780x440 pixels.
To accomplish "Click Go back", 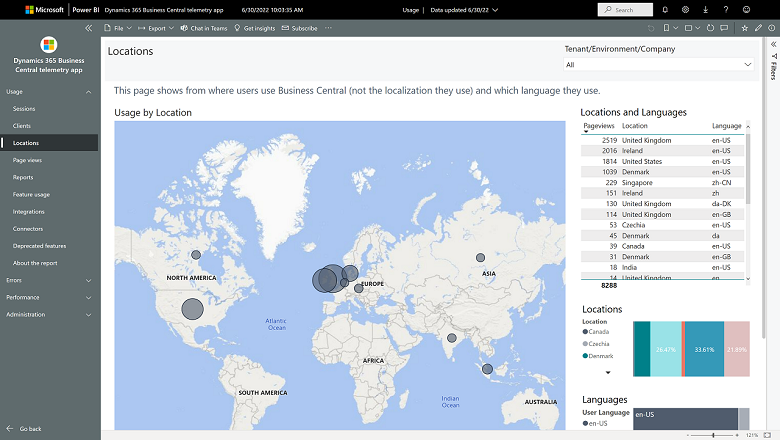I will [x=24, y=429].
